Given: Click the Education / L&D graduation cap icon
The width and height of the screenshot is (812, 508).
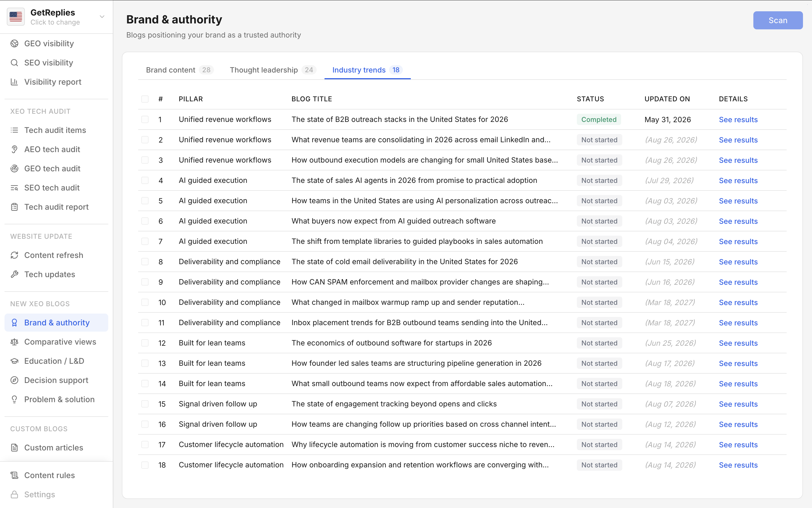Looking at the screenshot, I should pos(14,361).
